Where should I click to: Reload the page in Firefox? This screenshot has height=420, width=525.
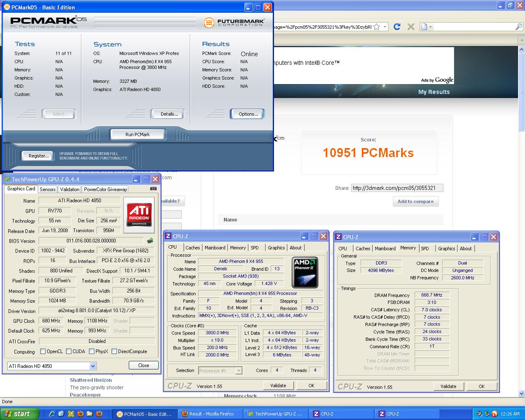pyautogui.click(x=397, y=27)
